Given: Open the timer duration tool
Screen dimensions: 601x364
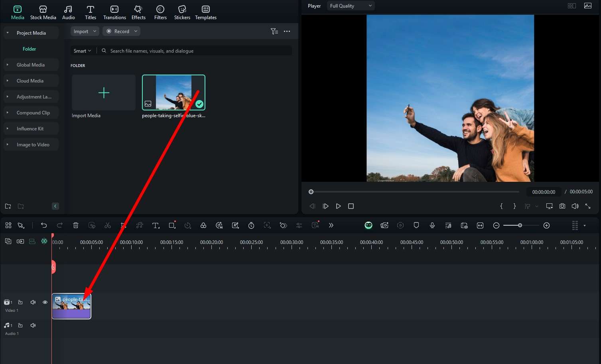Looking at the screenshot, I should [251, 225].
